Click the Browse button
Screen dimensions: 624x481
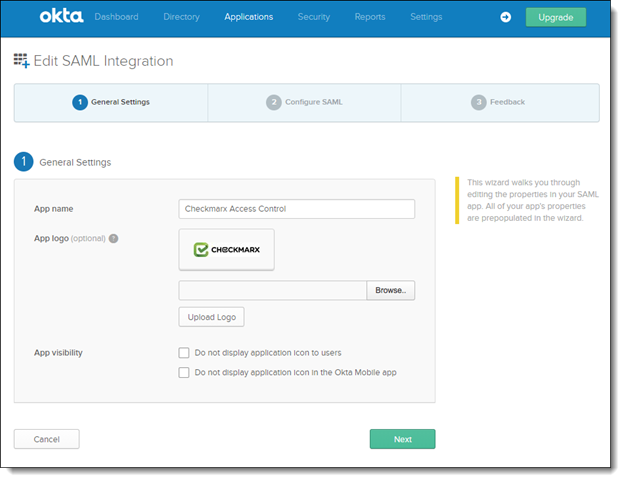tap(390, 290)
